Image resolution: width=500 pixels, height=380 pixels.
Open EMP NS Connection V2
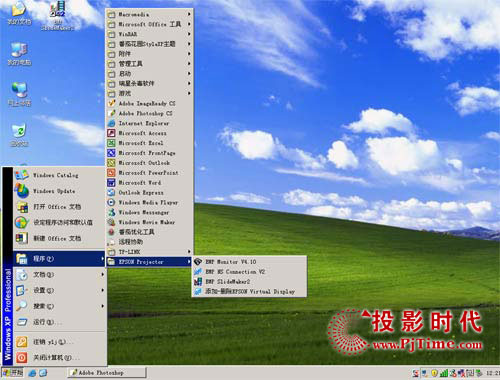point(249,272)
